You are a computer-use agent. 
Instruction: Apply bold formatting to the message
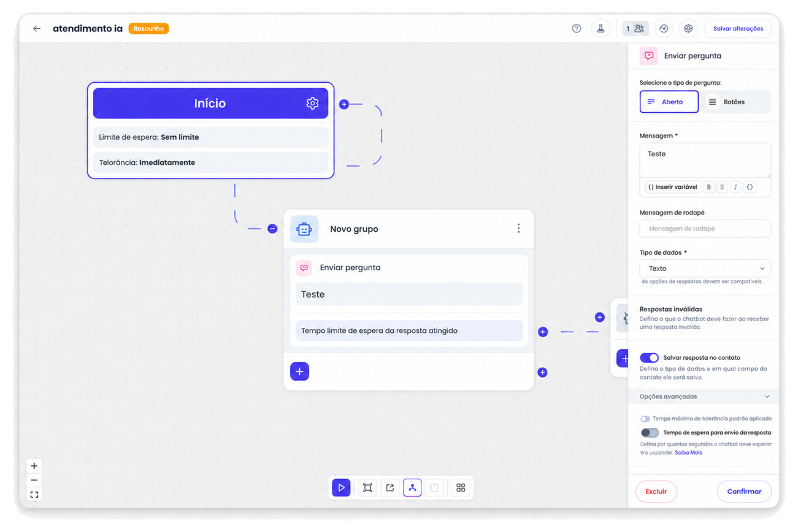coord(708,187)
